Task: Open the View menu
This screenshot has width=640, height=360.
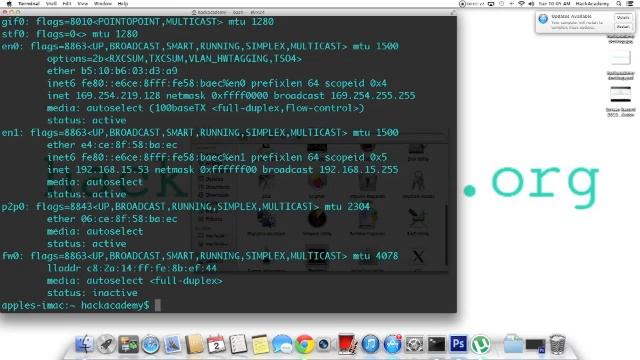Action: 82,4
